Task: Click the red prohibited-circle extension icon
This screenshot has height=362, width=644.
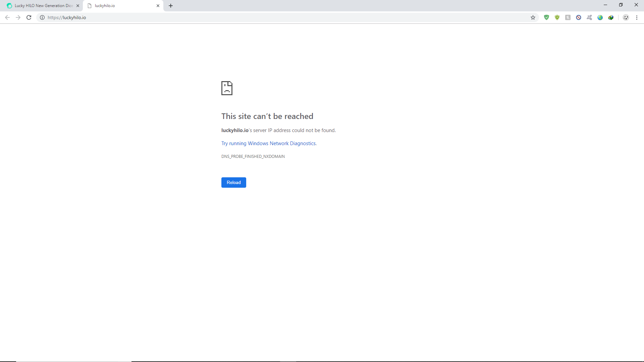Action: [579, 17]
